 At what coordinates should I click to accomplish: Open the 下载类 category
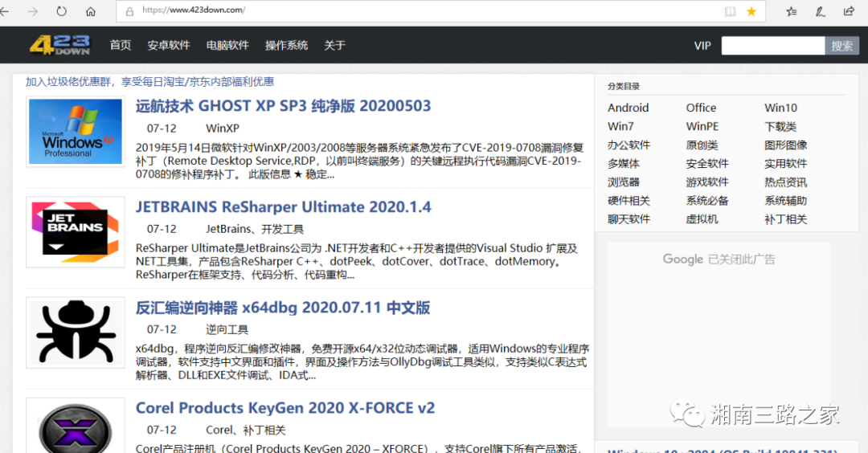click(780, 127)
